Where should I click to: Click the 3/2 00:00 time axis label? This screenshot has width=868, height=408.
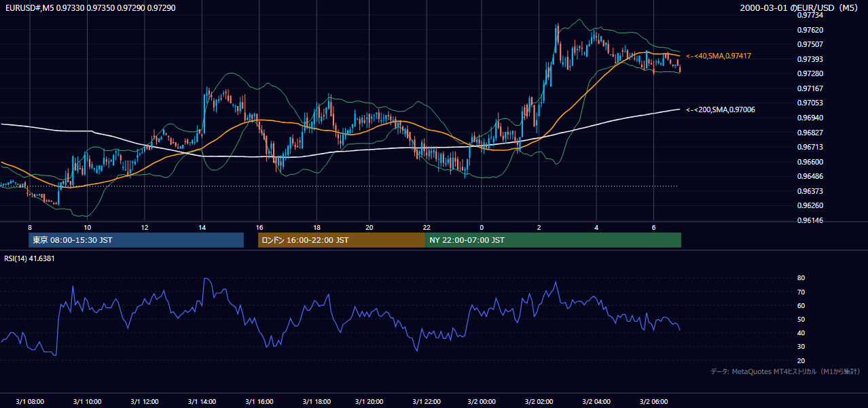click(482, 401)
